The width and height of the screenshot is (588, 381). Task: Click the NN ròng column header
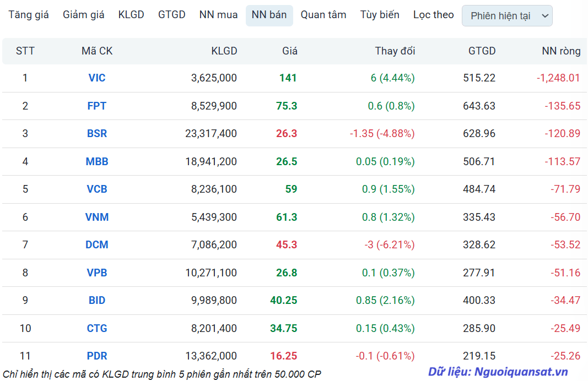[x=561, y=51]
